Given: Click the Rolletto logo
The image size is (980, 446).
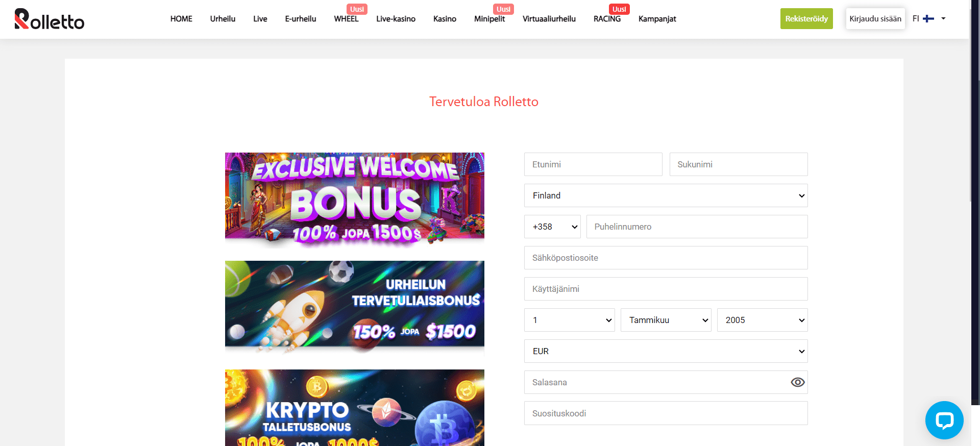Looking at the screenshot, I should click(50, 19).
